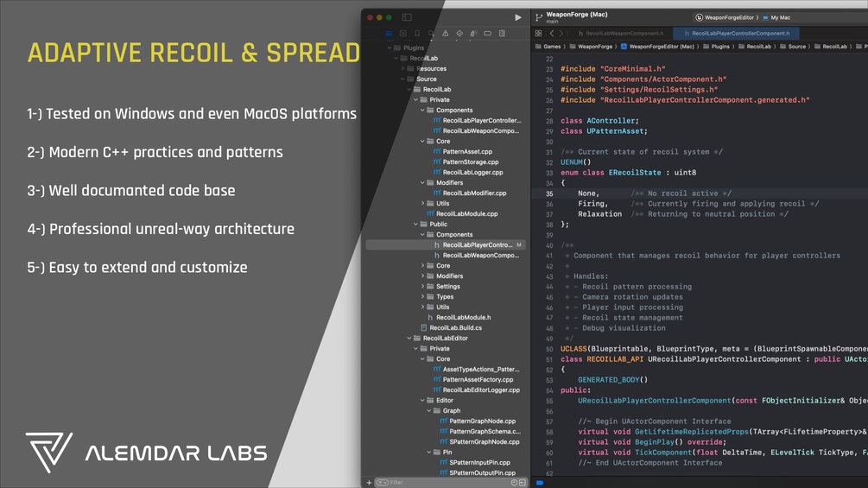Image resolution: width=868 pixels, height=488 pixels.
Task: Open RecoilLabModule.h header file
Action: pos(463,318)
